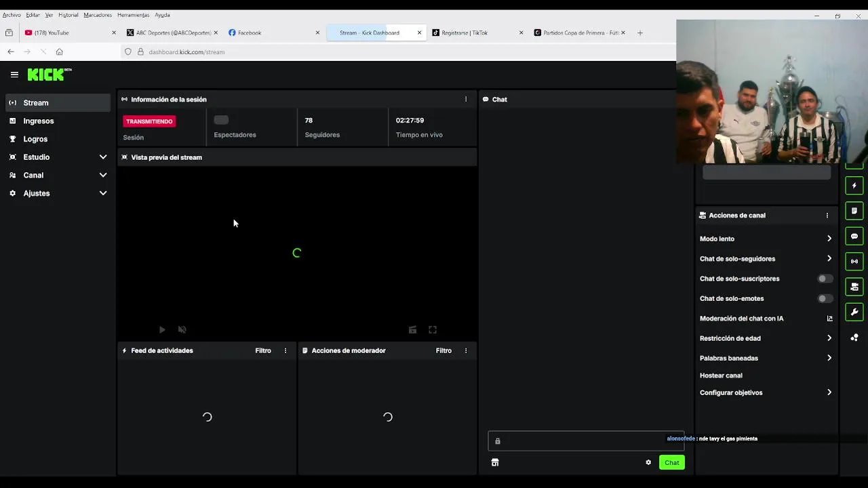
Task: Expand Modo lento settings
Action: pos(766,239)
